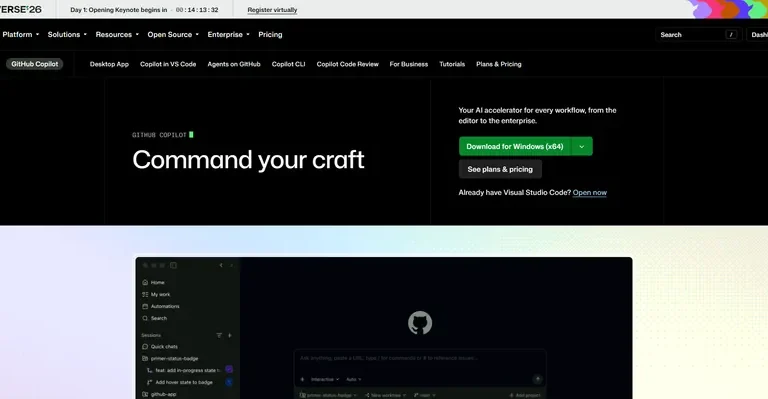The image size is (768, 399).
Task: Open Copilot in VS Code tab
Action: pos(168,64)
